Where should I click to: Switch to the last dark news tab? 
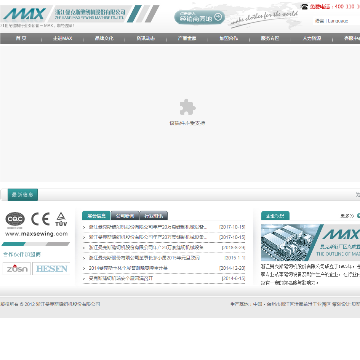pos(154,216)
